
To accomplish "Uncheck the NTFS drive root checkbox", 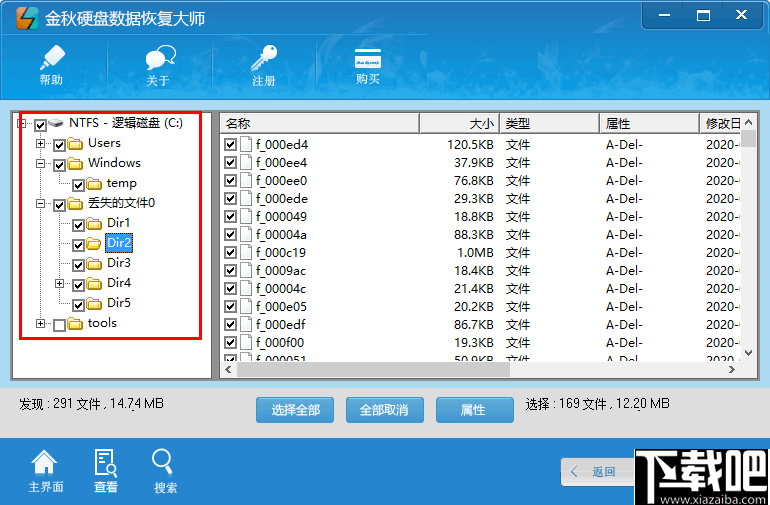I will (40, 125).
